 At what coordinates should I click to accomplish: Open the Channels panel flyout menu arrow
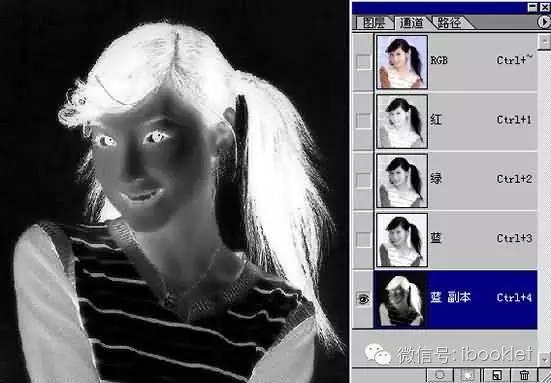pyautogui.click(x=544, y=22)
